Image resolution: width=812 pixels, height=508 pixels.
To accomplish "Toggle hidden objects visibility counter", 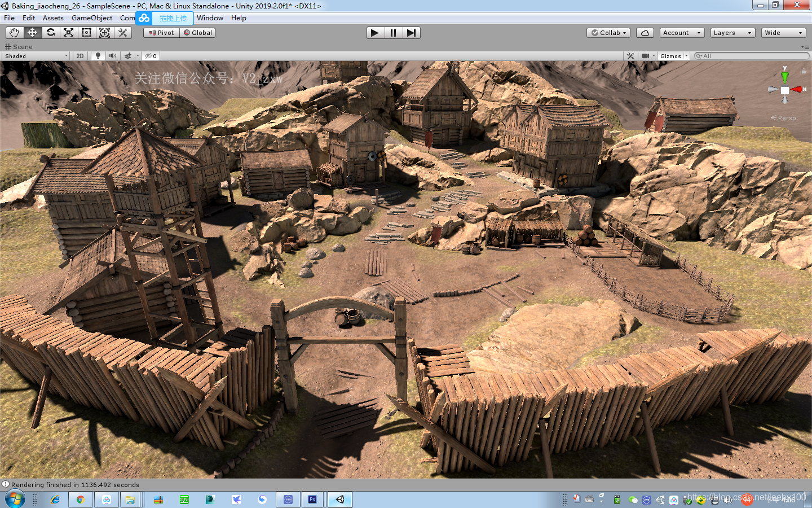I will point(151,56).
